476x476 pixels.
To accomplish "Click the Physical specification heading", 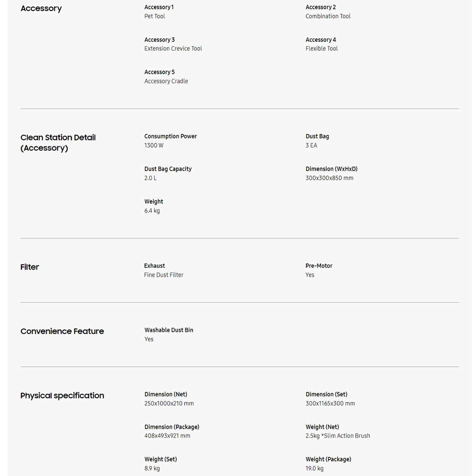I will [x=62, y=396].
